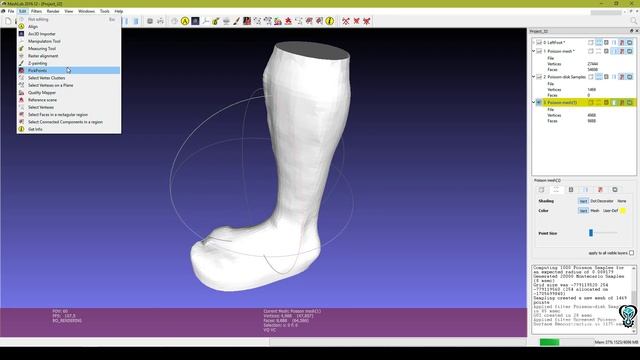
Task: Open the Tools menu
Action: [x=105, y=11]
